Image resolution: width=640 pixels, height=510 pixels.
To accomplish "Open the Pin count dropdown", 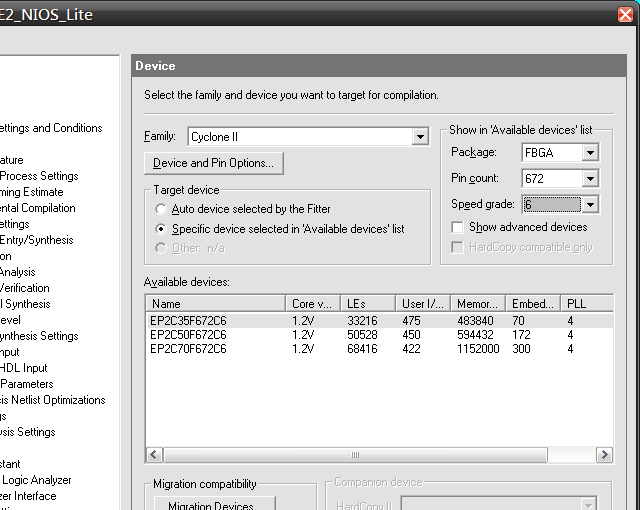I will pos(590,178).
